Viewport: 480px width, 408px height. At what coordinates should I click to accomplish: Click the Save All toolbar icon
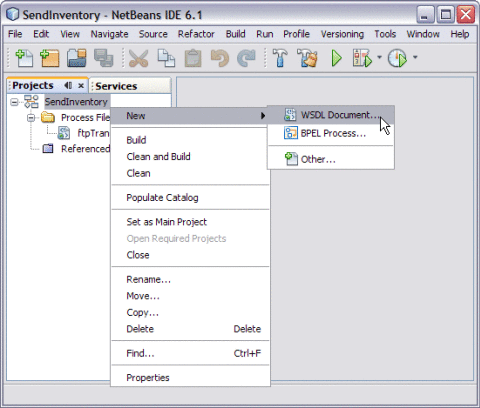103,58
